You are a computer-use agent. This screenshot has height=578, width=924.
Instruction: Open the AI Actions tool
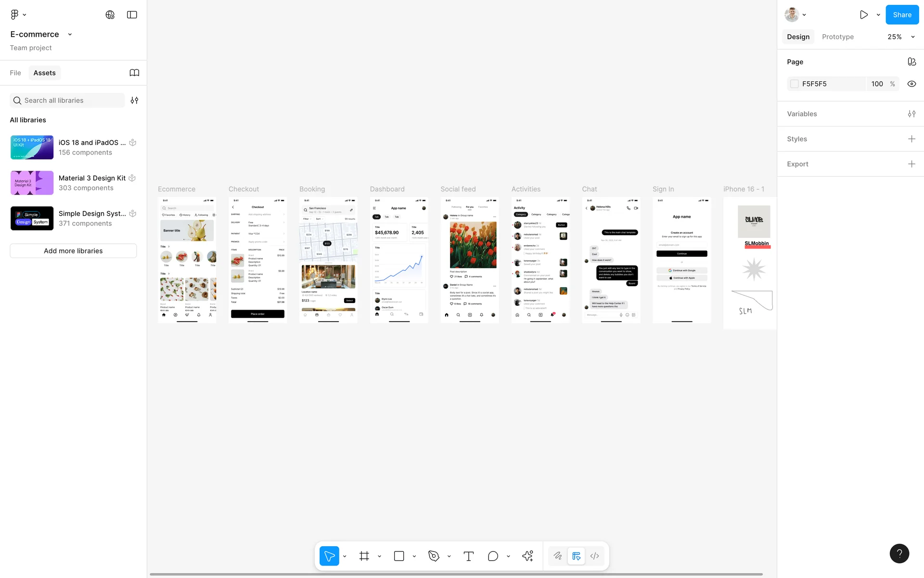(527, 556)
